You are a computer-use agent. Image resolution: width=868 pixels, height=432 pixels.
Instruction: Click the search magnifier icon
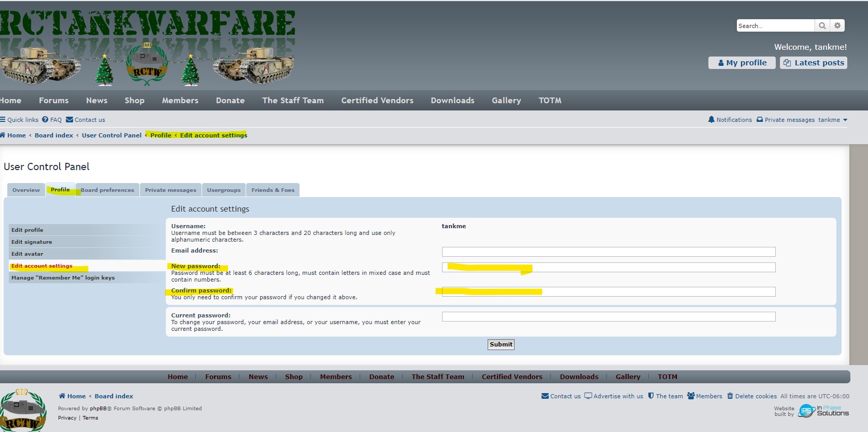click(x=822, y=25)
